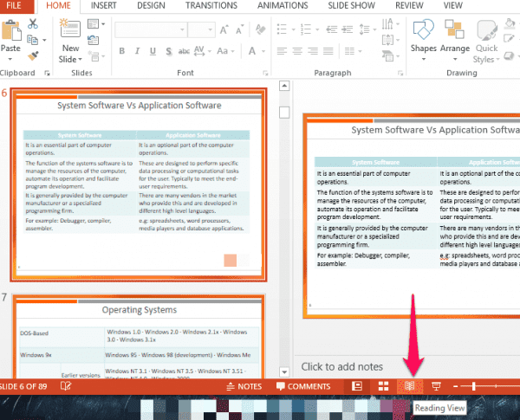Switch to Slide Sorter view

[383, 386]
